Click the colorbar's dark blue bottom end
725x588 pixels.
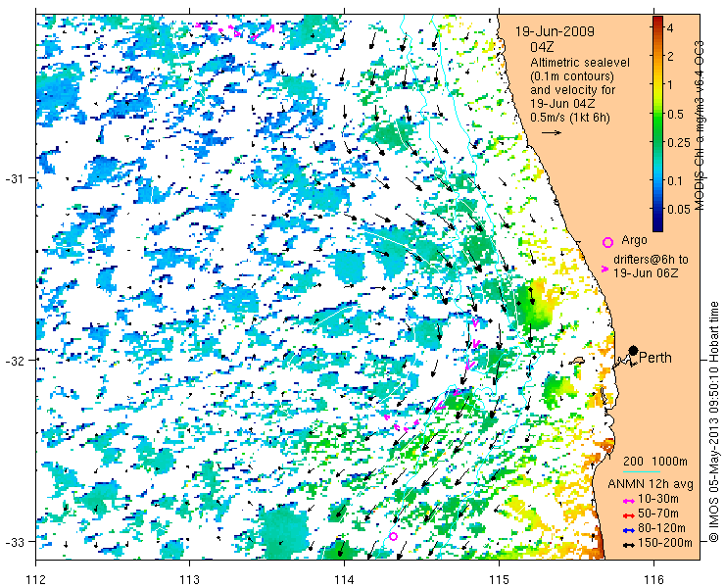(x=657, y=224)
